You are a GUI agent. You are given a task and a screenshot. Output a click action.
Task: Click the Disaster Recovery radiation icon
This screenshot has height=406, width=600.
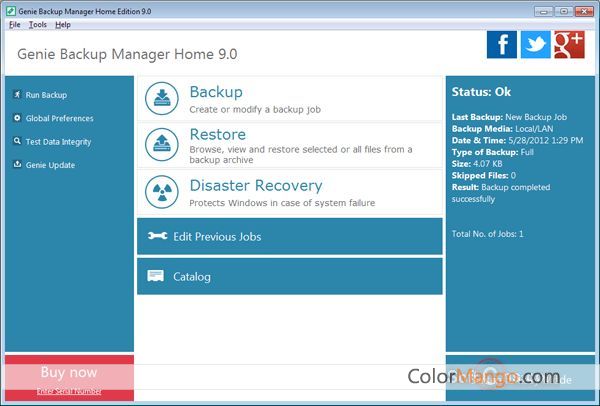point(162,191)
